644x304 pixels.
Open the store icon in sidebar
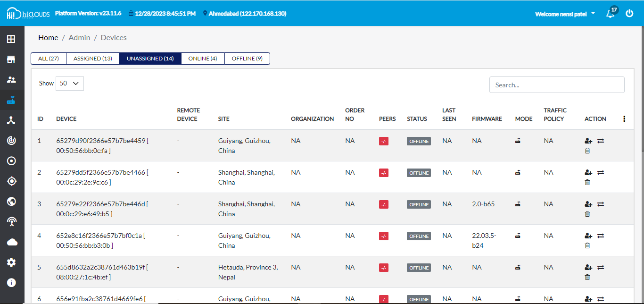point(11,59)
